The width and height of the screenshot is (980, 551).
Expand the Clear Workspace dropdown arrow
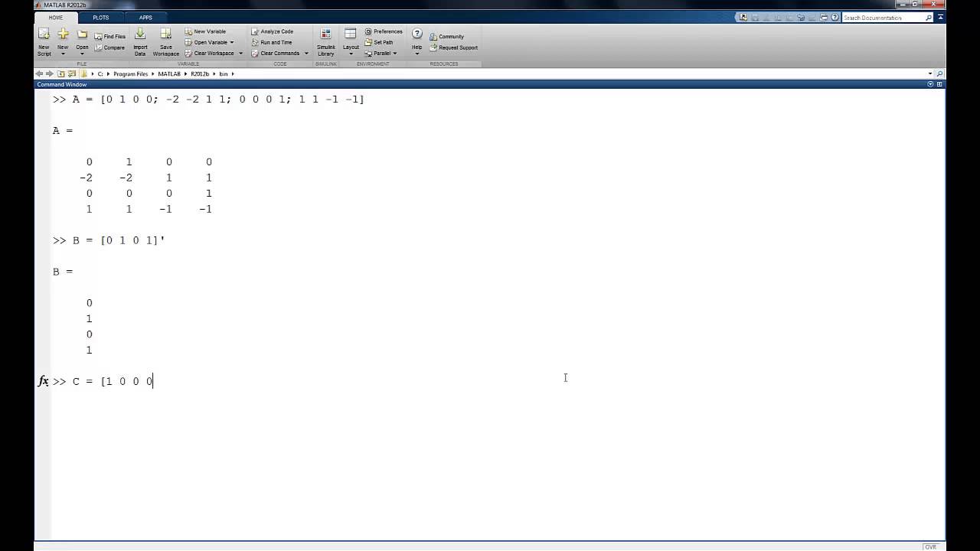click(x=240, y=54)
